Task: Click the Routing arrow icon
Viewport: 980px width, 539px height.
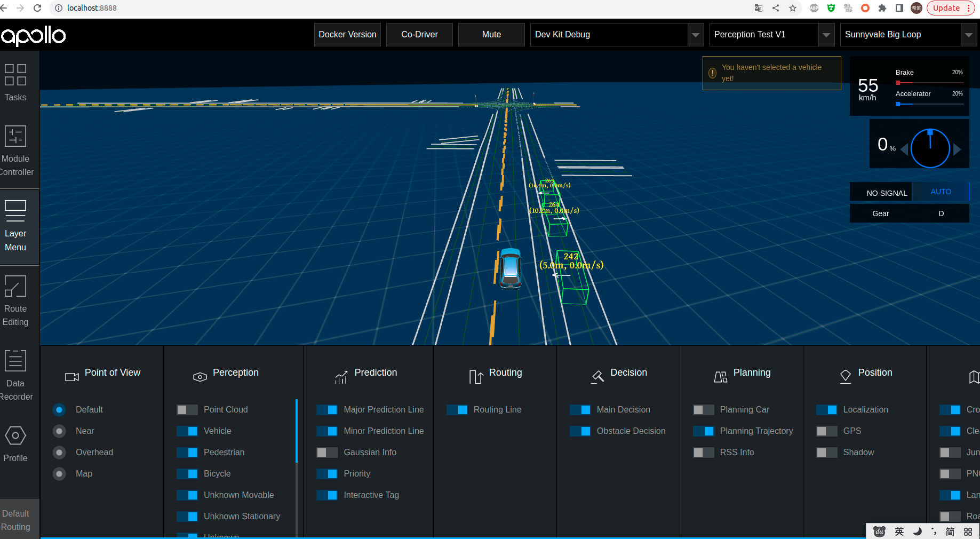Action: [476, 377]
